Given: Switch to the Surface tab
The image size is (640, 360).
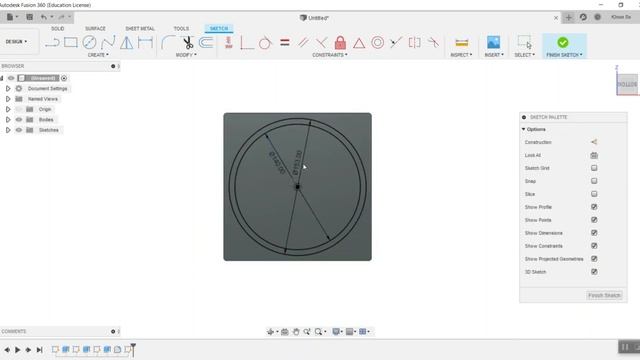Looking at the screenshot, I should 95,29.
